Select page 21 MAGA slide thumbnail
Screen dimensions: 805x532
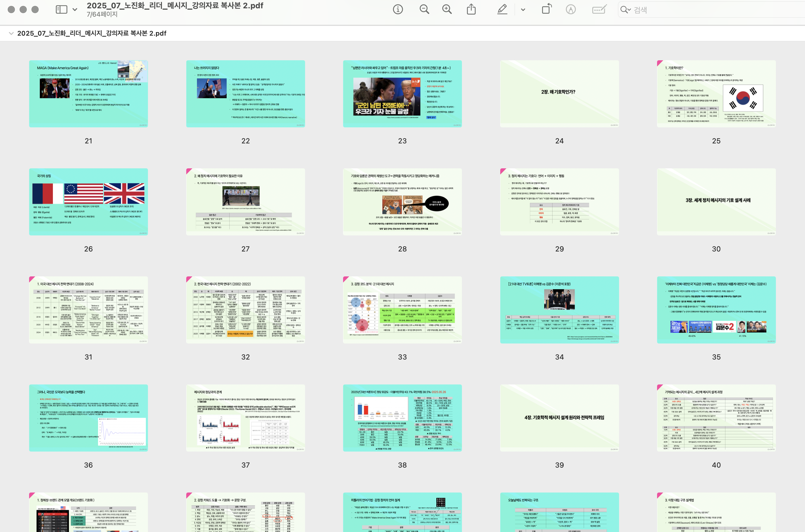88,94
